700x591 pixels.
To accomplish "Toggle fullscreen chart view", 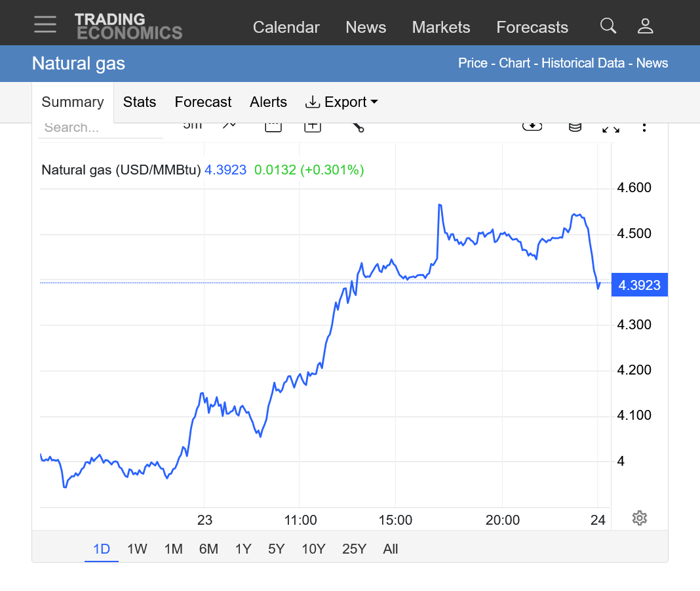I will [610, 127].
